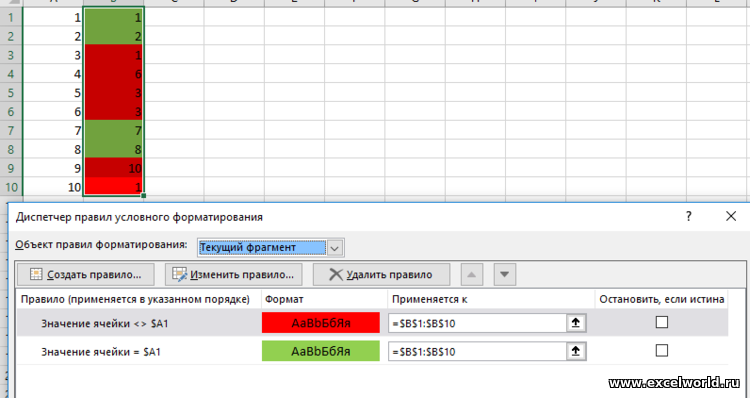Open Изменить правило to edit the rule
Image resolution: width=750 pixels, height=398 pixels.
tap(233, 275)
